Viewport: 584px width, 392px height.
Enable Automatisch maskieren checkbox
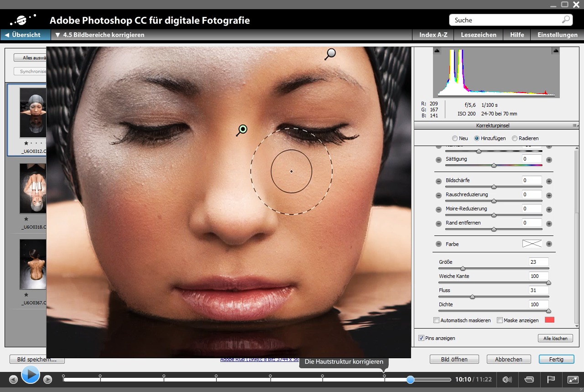(436, 320)
